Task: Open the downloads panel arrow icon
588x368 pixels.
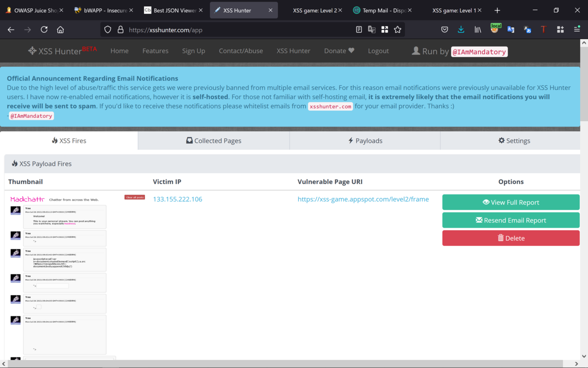Action: click(x=461, y=29)
